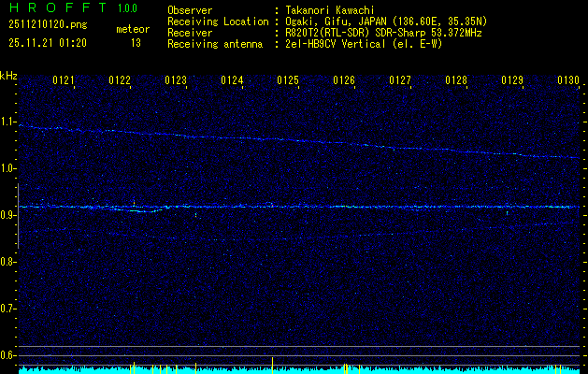Click the 0.7 frequency axis label
The width and height of the screenshot is (588, 374).
(8, 309)
